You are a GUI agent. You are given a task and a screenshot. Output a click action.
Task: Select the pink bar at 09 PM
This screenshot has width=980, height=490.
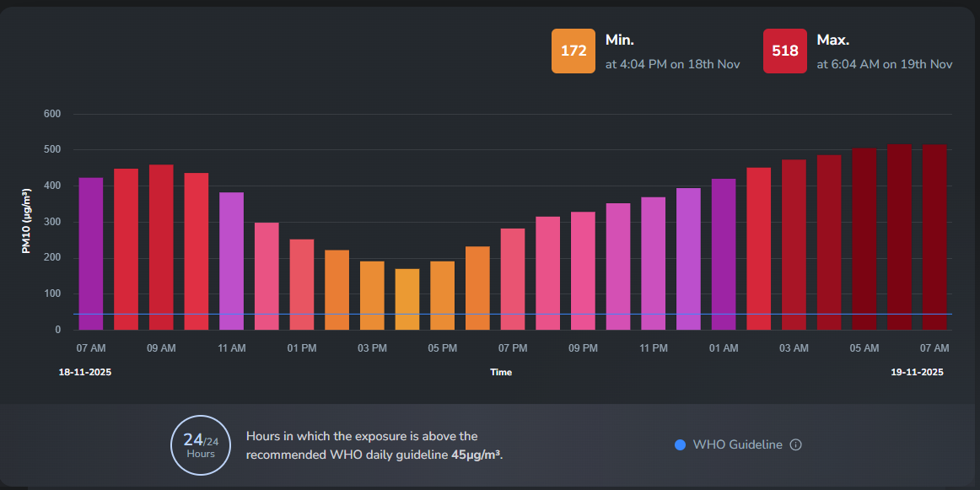(583, 271)
